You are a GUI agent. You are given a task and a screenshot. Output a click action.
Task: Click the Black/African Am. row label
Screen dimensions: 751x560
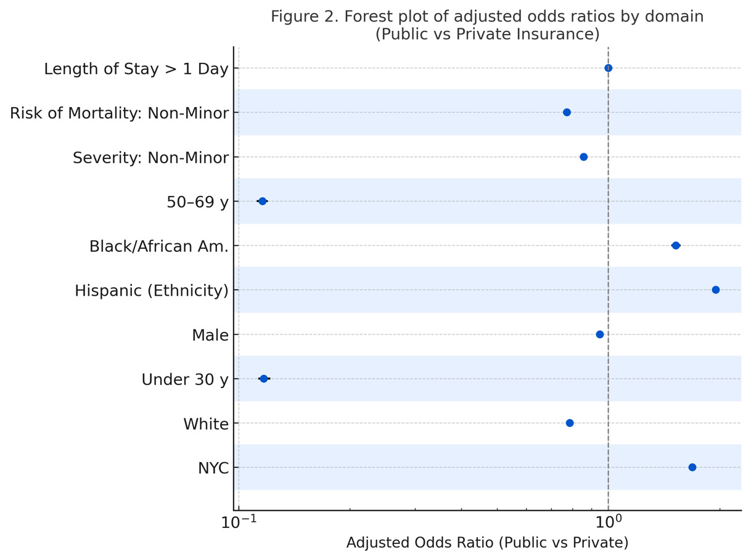[158, 246]
